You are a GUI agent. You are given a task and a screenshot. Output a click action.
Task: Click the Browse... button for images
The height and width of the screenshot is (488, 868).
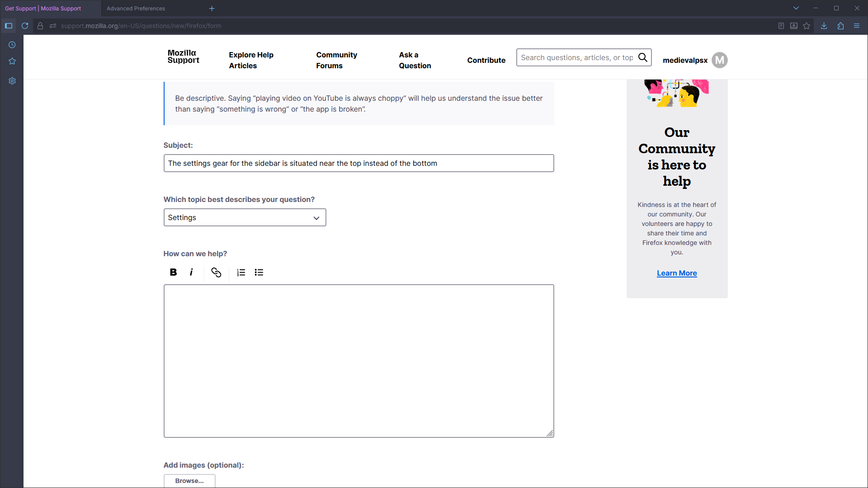[x=189, y=481]
